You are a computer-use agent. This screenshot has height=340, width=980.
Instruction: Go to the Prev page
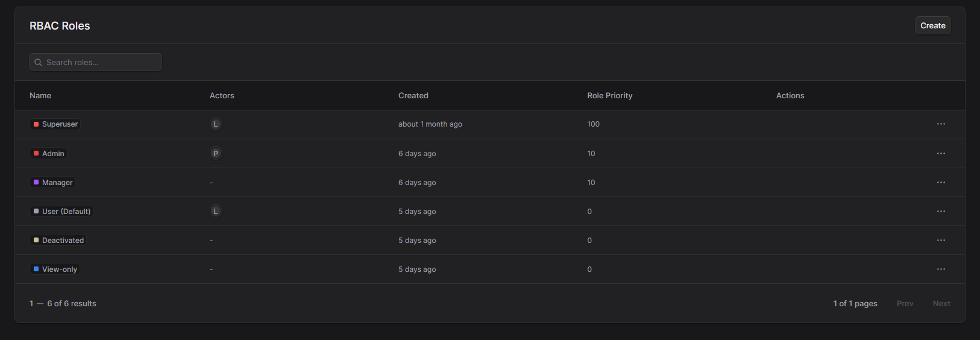tap(905, 304)
